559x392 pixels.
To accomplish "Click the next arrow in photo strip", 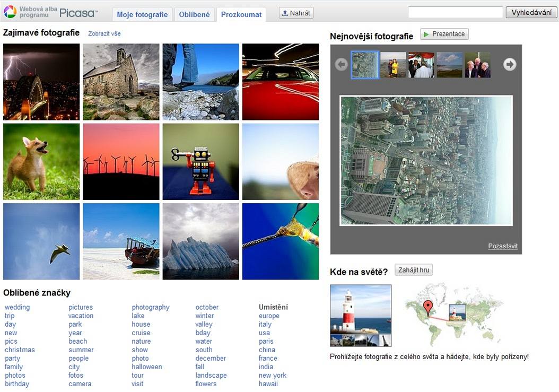I will point(510,64).
